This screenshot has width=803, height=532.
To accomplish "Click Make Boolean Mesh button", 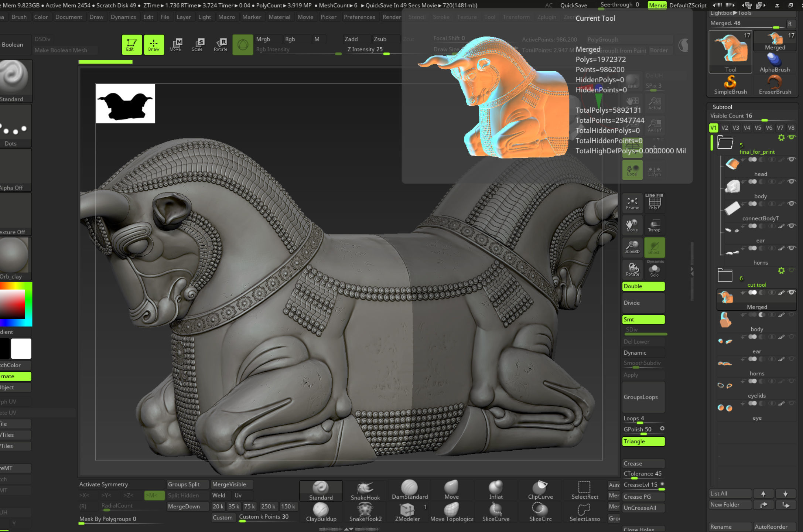I will point(65,50).
